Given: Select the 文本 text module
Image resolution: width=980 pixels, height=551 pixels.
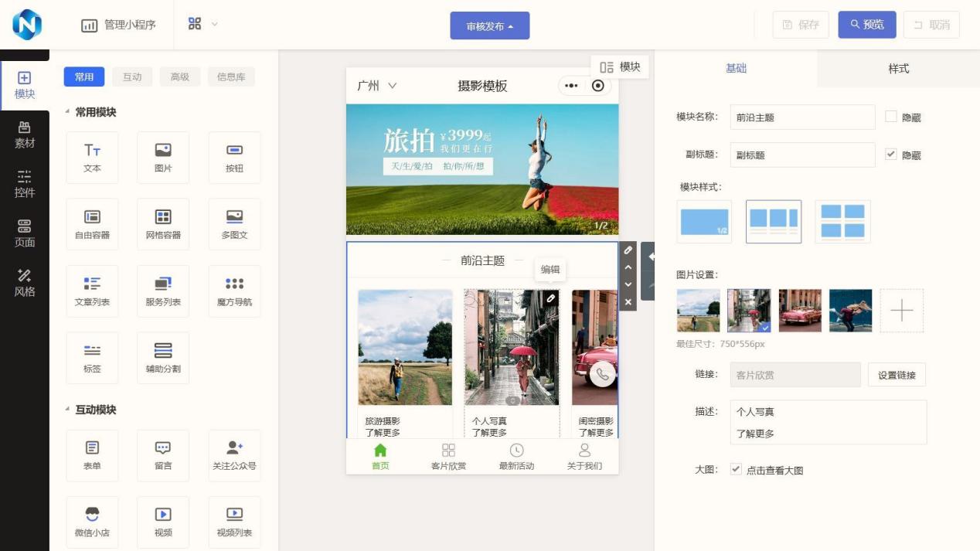Looking at the screenshot, I should click(92, 158).
